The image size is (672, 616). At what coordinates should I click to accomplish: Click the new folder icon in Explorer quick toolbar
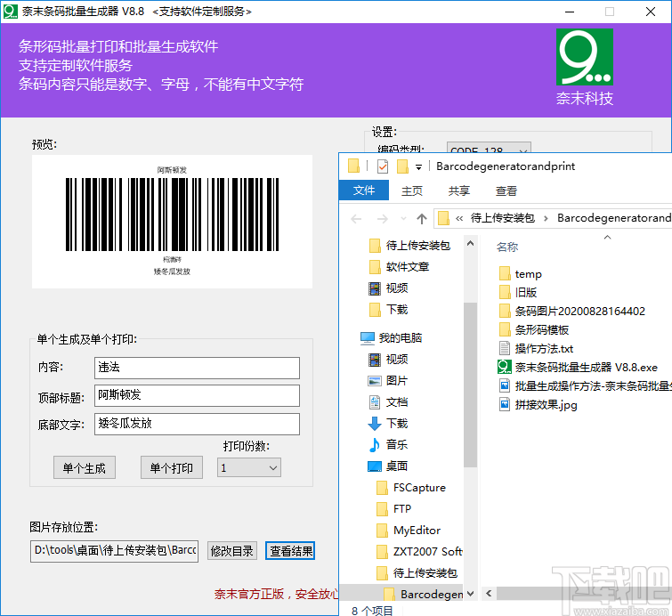402,166
